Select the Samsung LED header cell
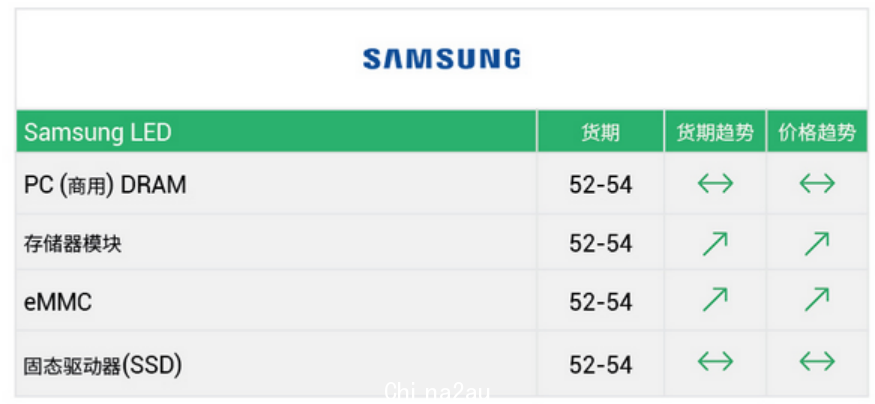 tap(277, 132)
